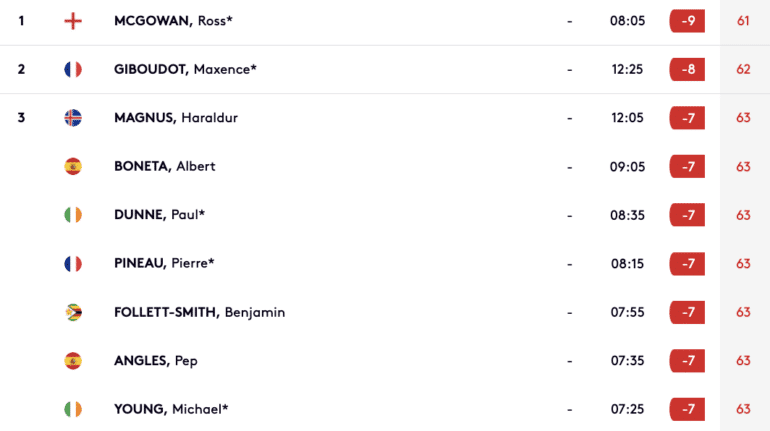Click the French flag next to Giboudot
770x431 pixels.
(73, 69)
